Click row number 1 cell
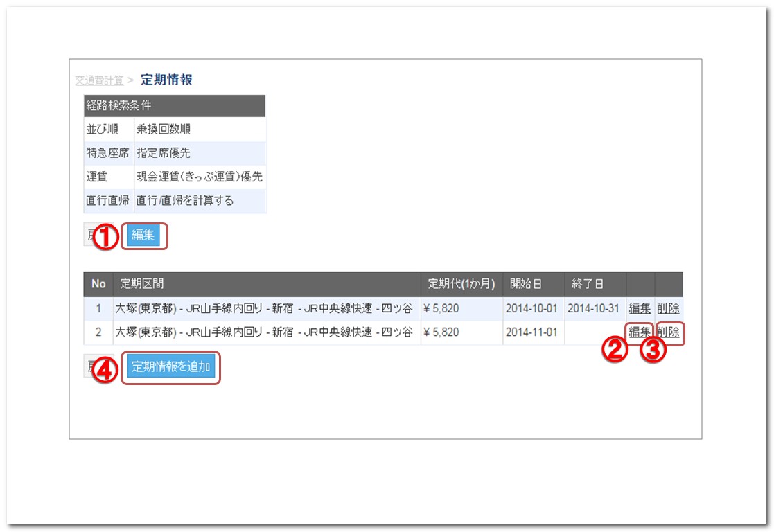 click(x=98, y=308)
